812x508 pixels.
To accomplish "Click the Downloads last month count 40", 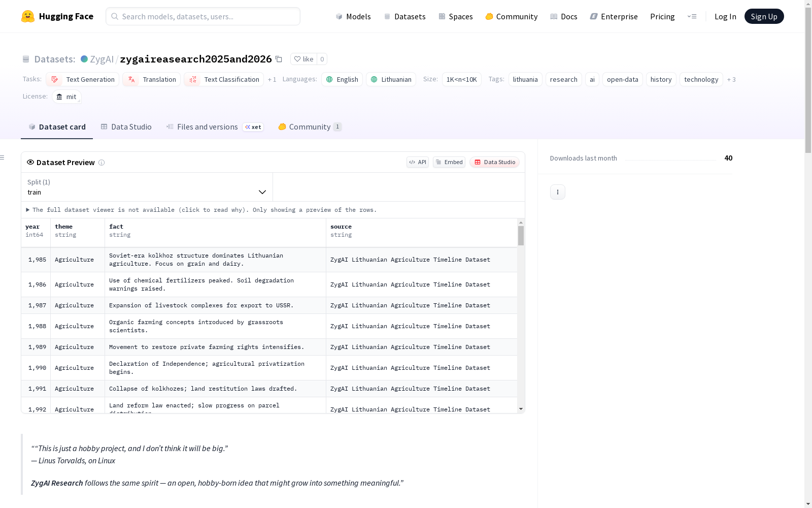I will point(728,158).
